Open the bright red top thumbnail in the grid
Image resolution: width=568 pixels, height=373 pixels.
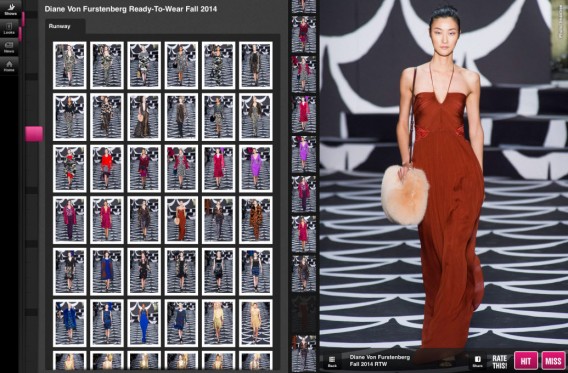(106, 168)
